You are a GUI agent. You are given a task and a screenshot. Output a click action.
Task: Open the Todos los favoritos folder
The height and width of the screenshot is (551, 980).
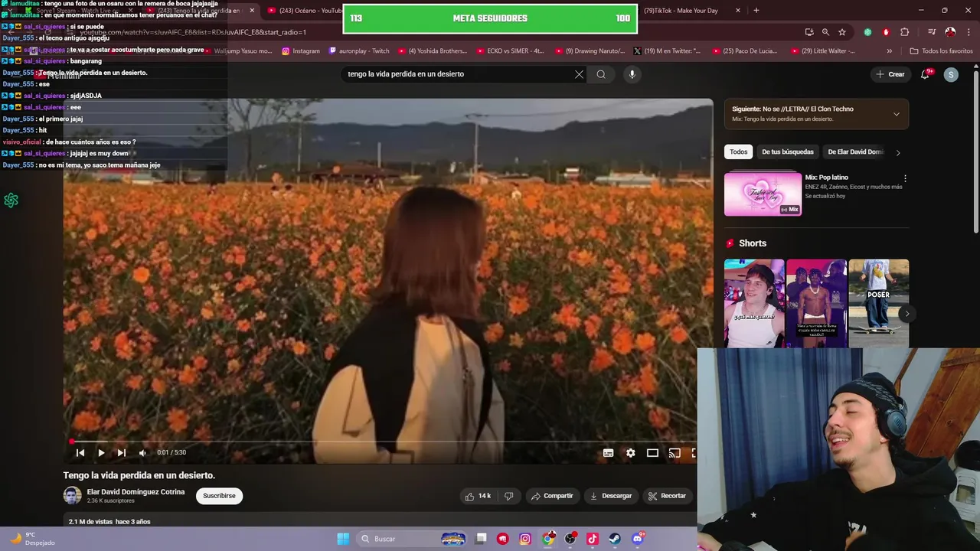pos(941,51)
